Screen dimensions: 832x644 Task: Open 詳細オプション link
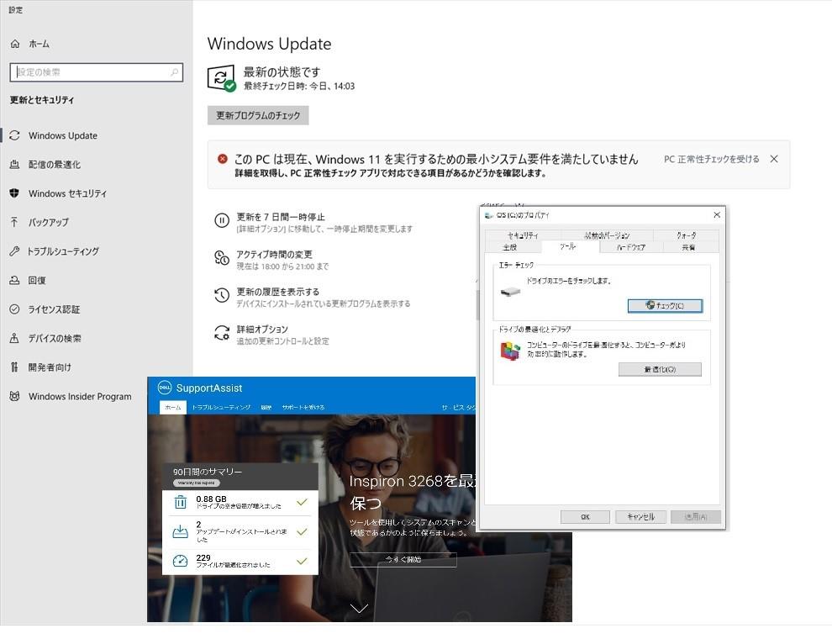262,330
